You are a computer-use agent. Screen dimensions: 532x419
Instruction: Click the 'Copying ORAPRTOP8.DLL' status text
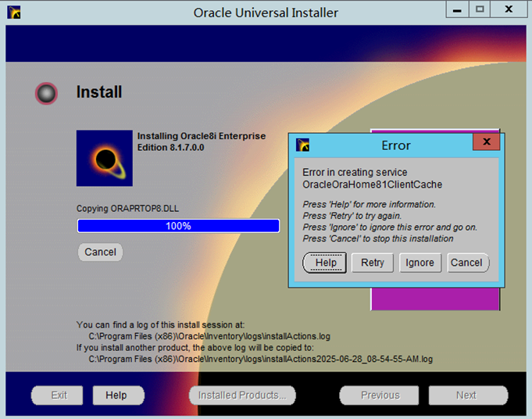(127, 209)
